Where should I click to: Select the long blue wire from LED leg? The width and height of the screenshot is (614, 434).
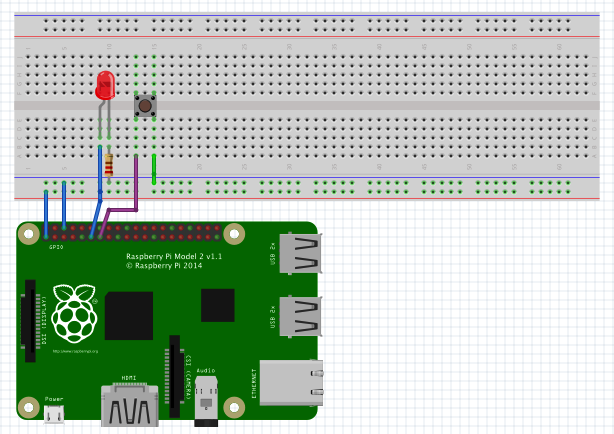pos(100,174)
